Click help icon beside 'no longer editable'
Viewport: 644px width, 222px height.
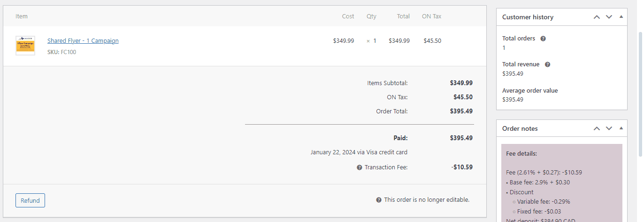[379, 200]
